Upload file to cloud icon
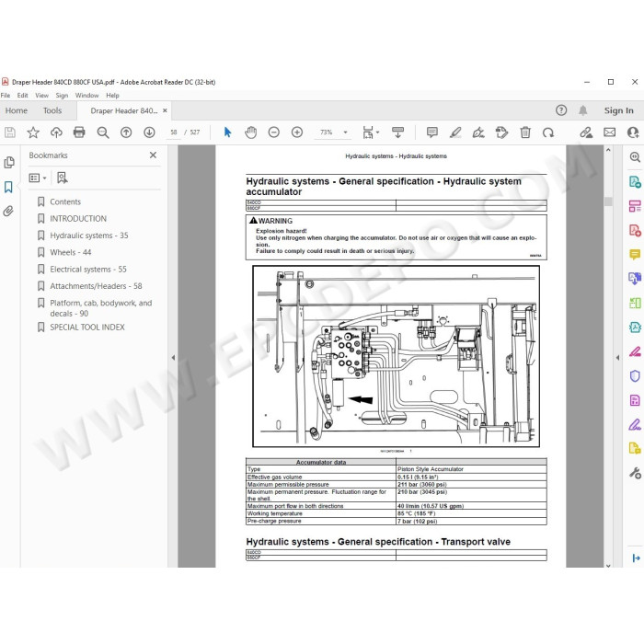 pos(56,132)
